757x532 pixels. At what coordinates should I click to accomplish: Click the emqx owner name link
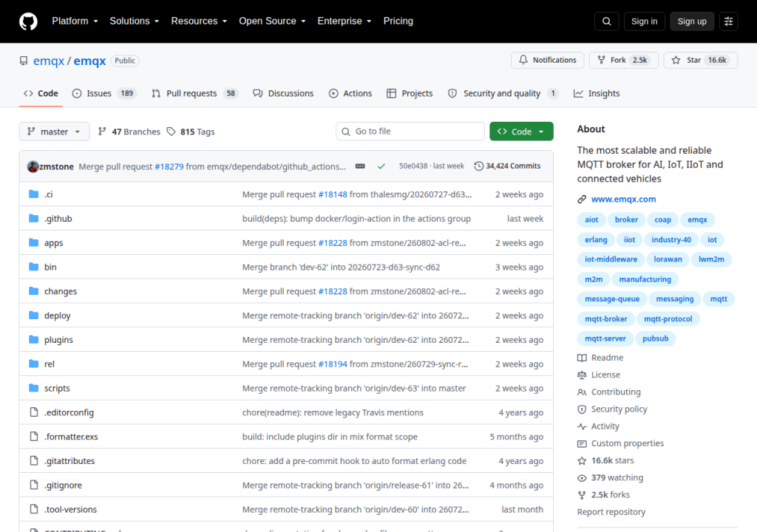pyautogui.click(x=49, y=61)
